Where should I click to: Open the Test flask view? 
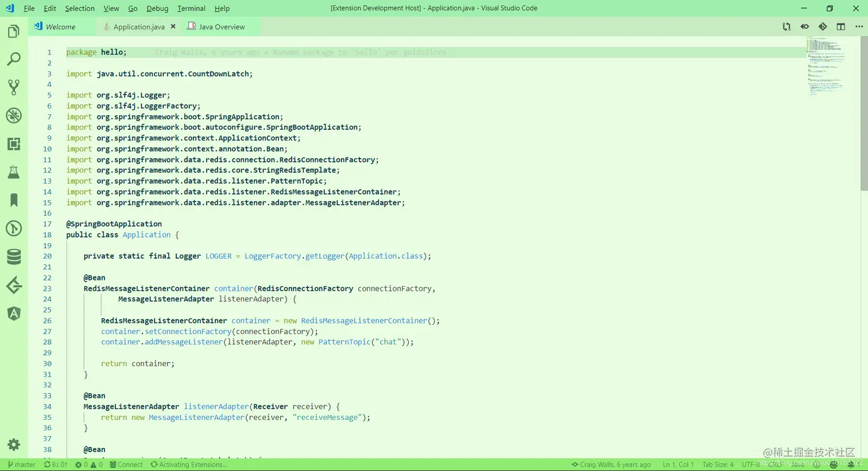pos(14,172)
